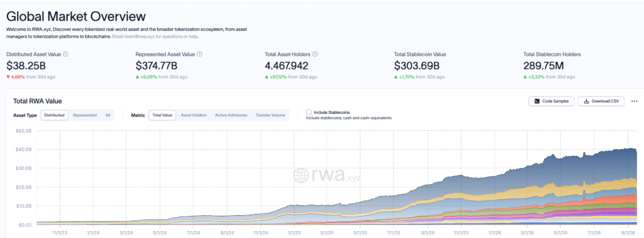Click the +87,12% change under Total Asset Holders
The image size is (644, 238).
pos(275,77)
